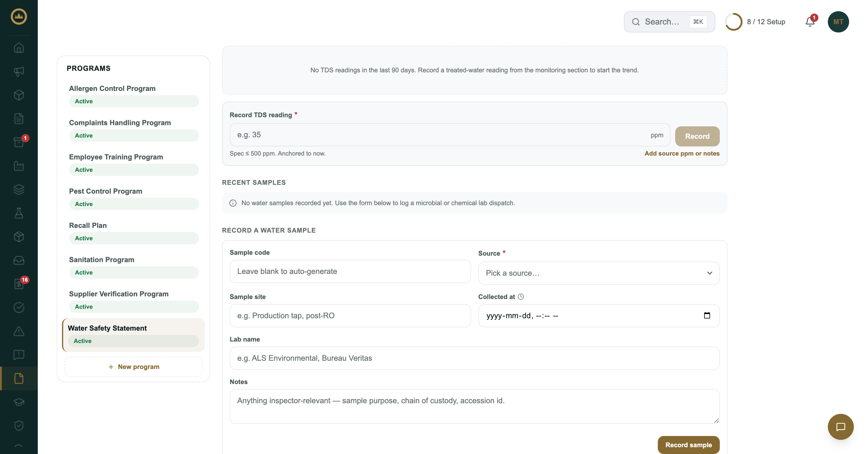Click the Sample site input field
This screenshot has width=868, height=454.
pos(350,316)
